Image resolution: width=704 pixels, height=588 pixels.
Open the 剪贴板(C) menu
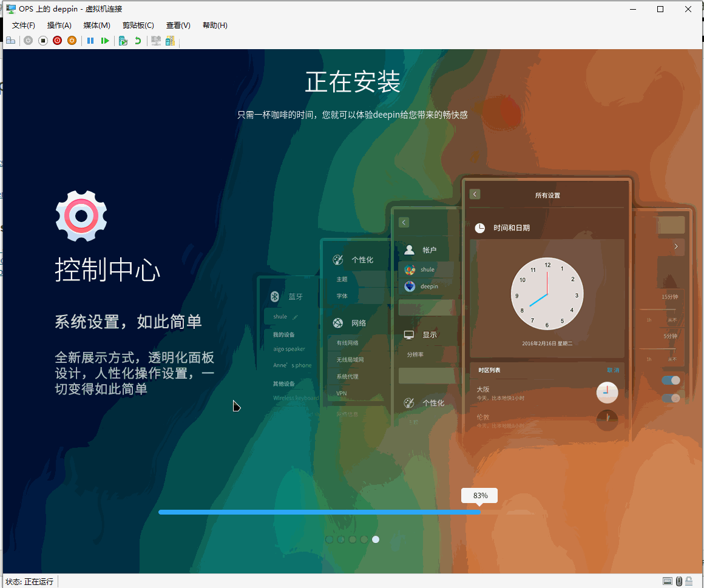click(x=138, y=25)
